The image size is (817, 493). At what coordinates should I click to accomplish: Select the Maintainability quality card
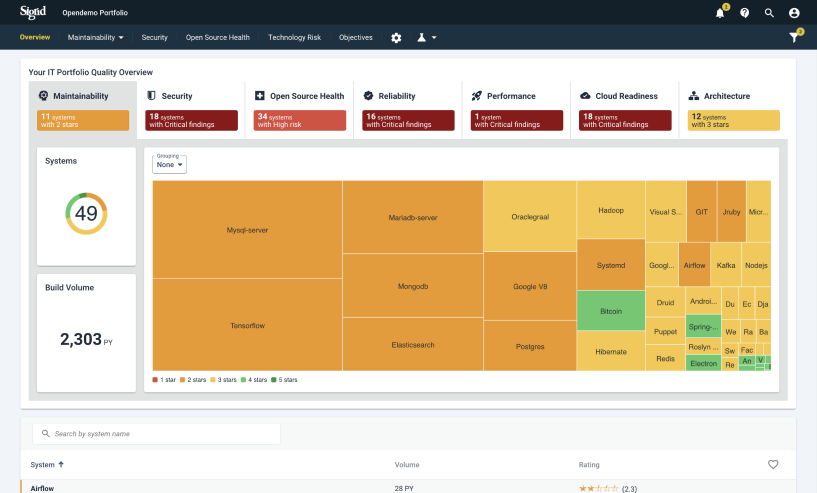[x=83, y=110]
